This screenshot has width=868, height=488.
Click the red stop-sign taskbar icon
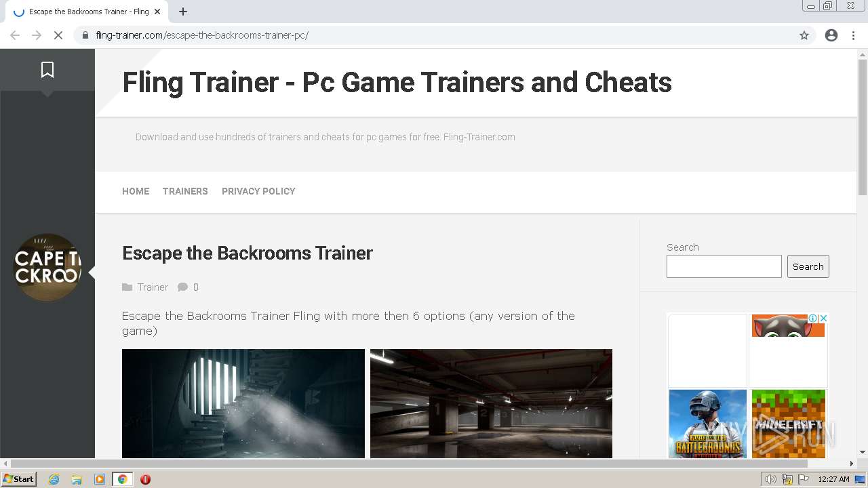145,479
